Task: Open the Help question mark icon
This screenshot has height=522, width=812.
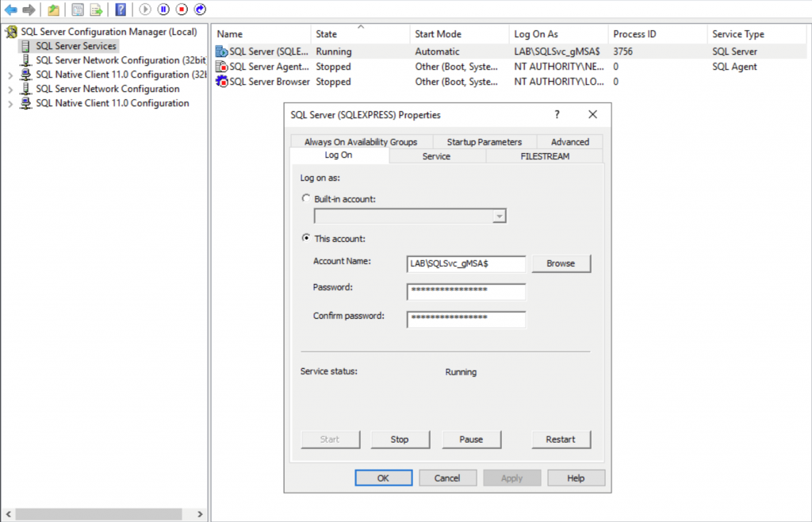Action: [x=121, y=10]
